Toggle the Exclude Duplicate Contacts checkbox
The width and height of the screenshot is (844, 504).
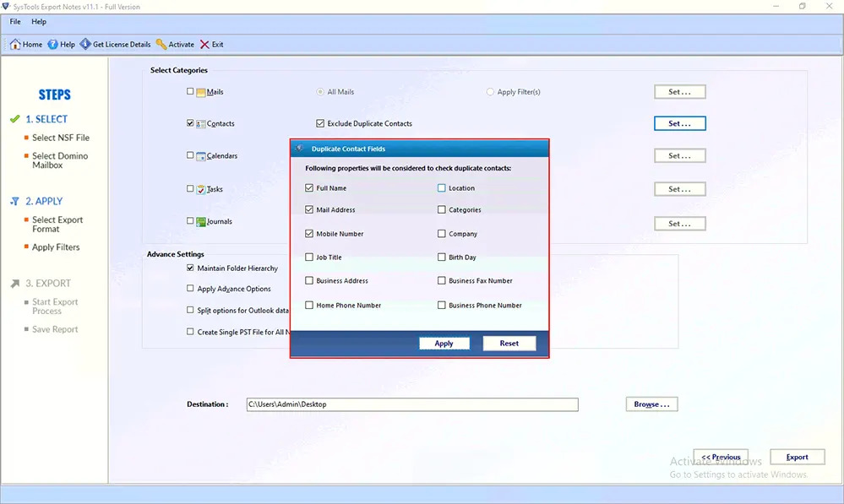point(320,123)
